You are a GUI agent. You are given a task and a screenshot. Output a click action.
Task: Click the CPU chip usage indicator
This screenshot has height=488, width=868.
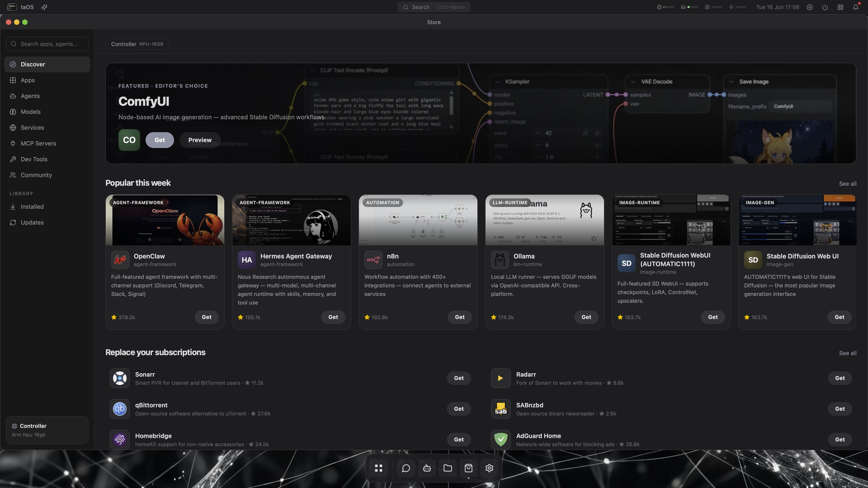[x=659, y=7]
